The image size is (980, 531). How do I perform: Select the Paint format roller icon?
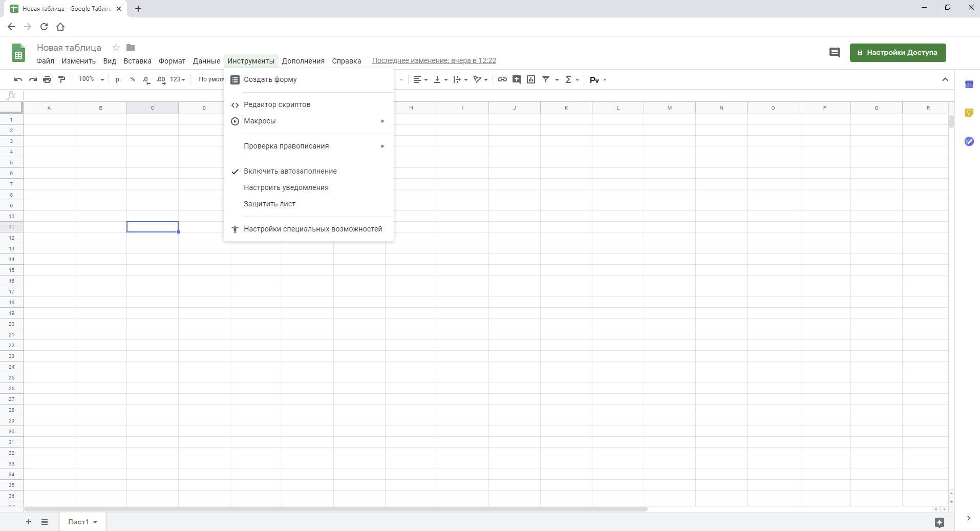pyautogui.click(x=62, y=79)
